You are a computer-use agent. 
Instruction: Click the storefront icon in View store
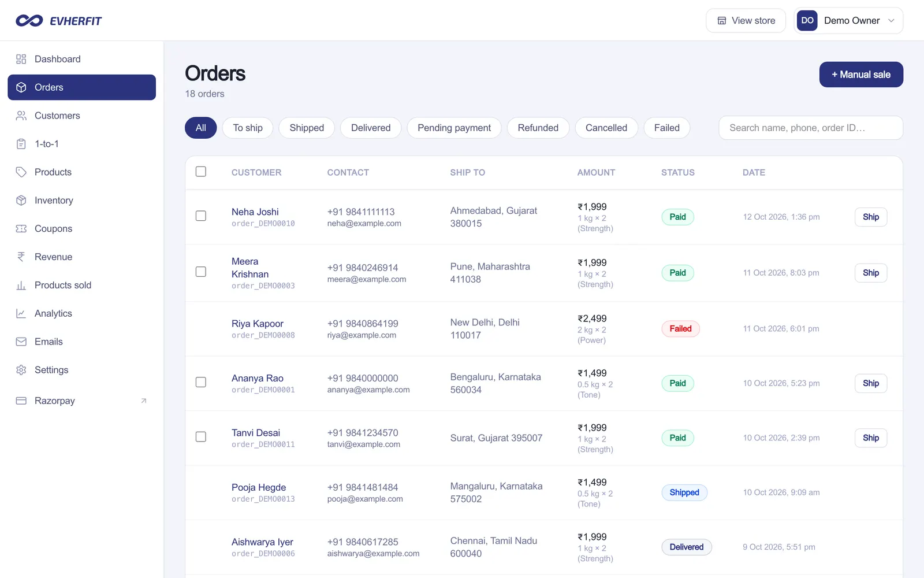click(x=722, y=21)
